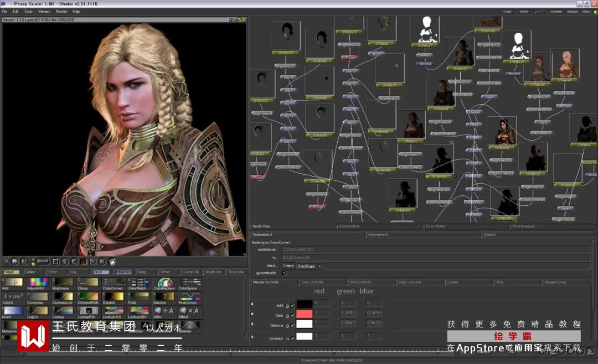Image resolution: width=598 pixels, height=364 pixels.
Task: Click the viewer channel color wheel icon
Action: (14, 262)
